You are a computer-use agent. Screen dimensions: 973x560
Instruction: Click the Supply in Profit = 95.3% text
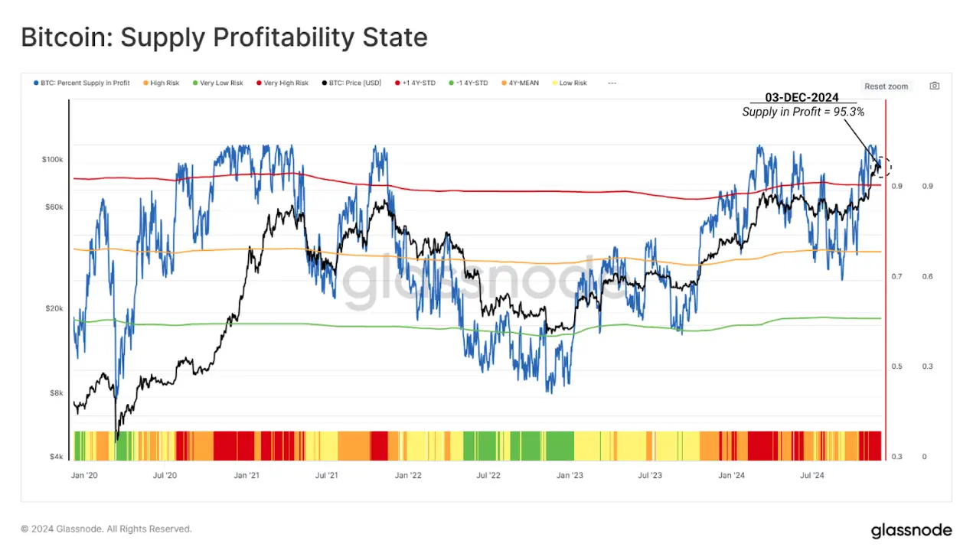(803, 112)
